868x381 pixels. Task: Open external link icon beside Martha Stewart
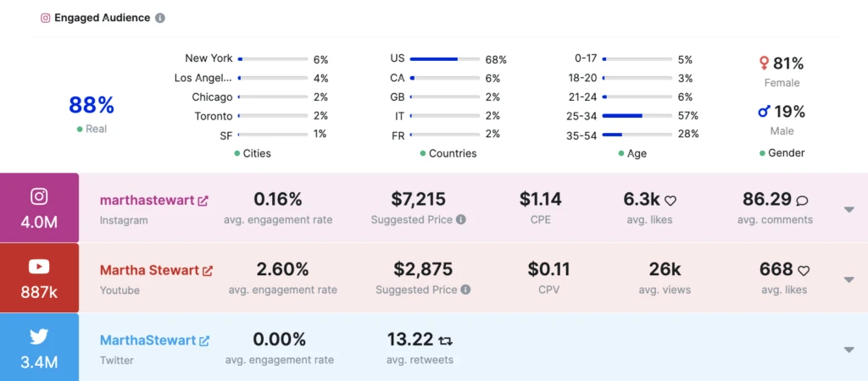point(208,271)
